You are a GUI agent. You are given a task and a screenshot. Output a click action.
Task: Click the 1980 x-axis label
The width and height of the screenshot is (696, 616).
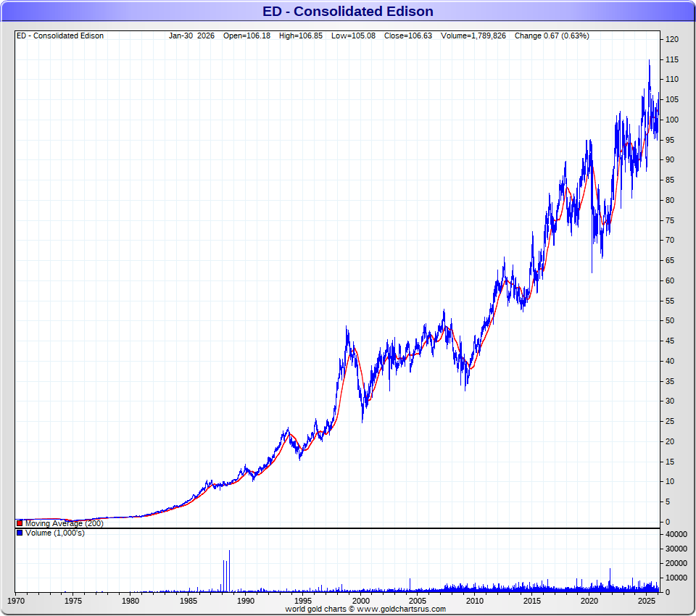(x=130, y=601)
